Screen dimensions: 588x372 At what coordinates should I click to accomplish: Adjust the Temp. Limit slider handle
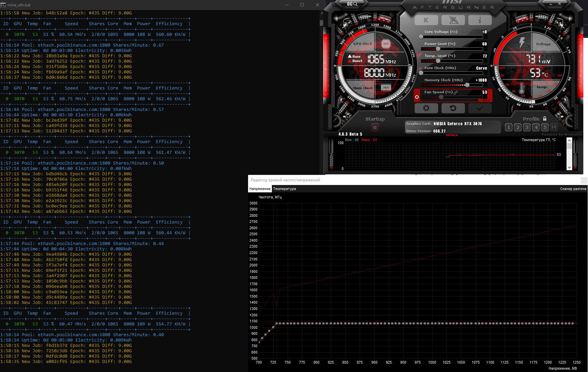point(438,61)
